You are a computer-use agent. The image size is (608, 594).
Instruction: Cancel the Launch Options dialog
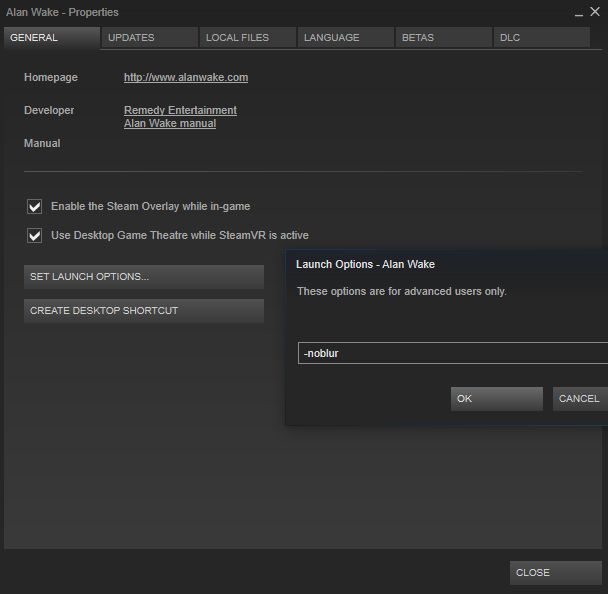[580, 399]
